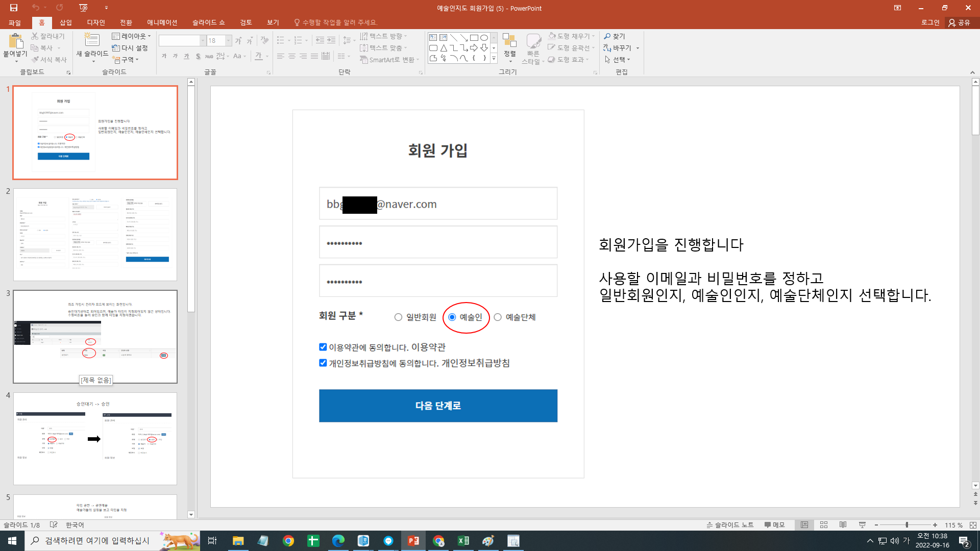Click the Find (찾기) magnifier icon

[607, 36]
